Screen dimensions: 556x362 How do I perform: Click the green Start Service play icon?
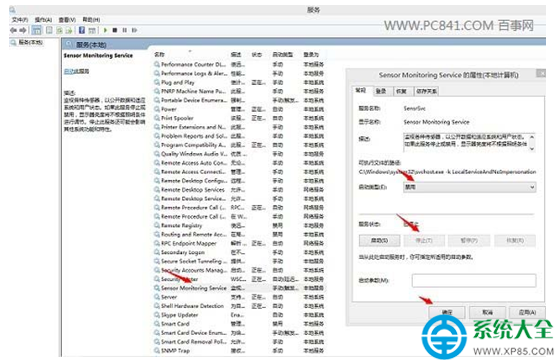click(x=105, y=30)
